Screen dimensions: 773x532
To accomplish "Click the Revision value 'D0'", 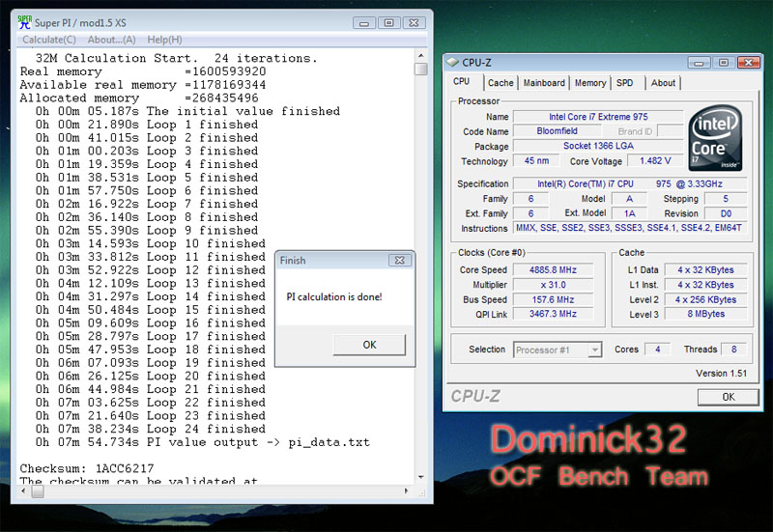I will (x=726, y=213).
